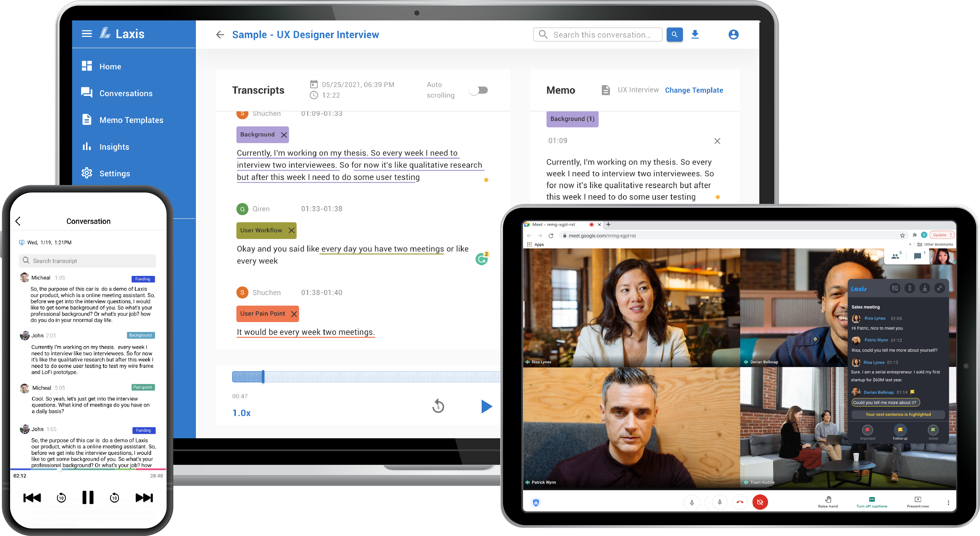
Task: Rewind 10 seconds on phone player
Action: (x=61, y=498)
